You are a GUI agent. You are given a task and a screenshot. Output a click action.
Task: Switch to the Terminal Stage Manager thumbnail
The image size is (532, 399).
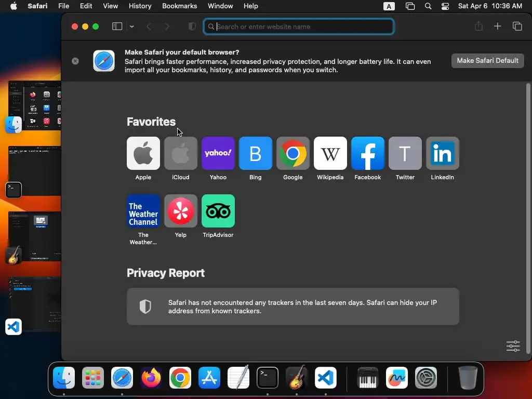35,171
